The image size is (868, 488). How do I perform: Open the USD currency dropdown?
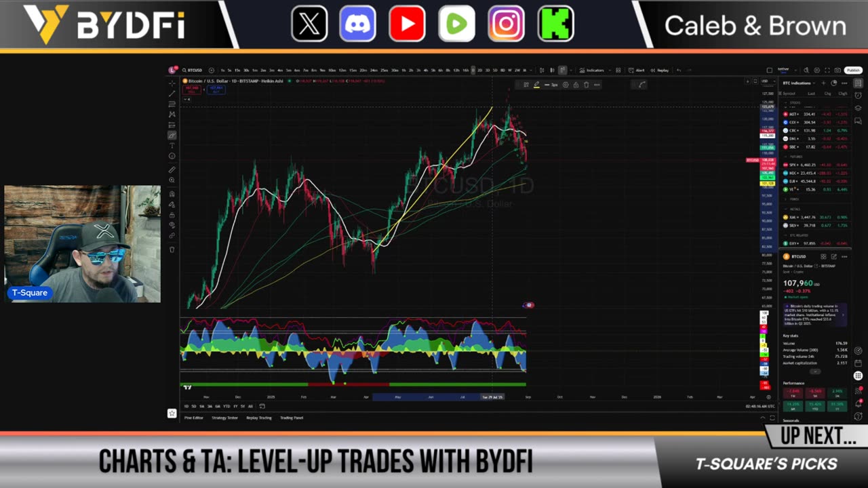coord(768,81)
